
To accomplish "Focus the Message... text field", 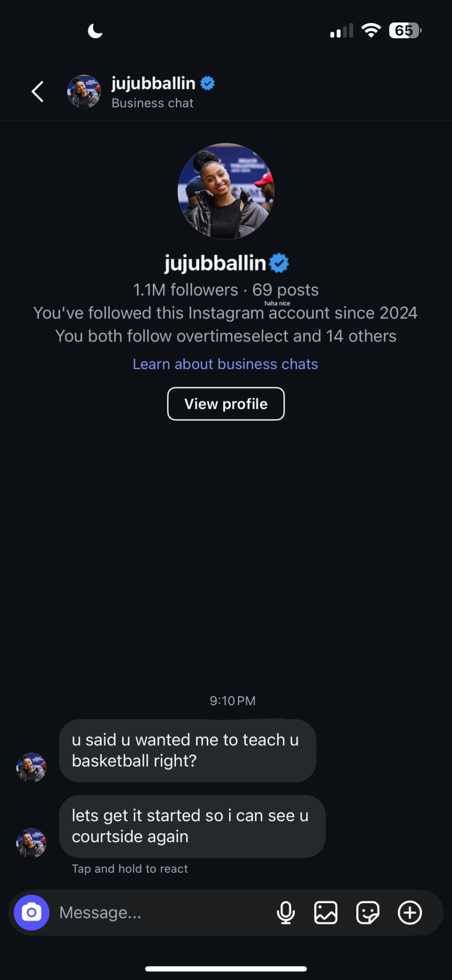I will 163,913.
